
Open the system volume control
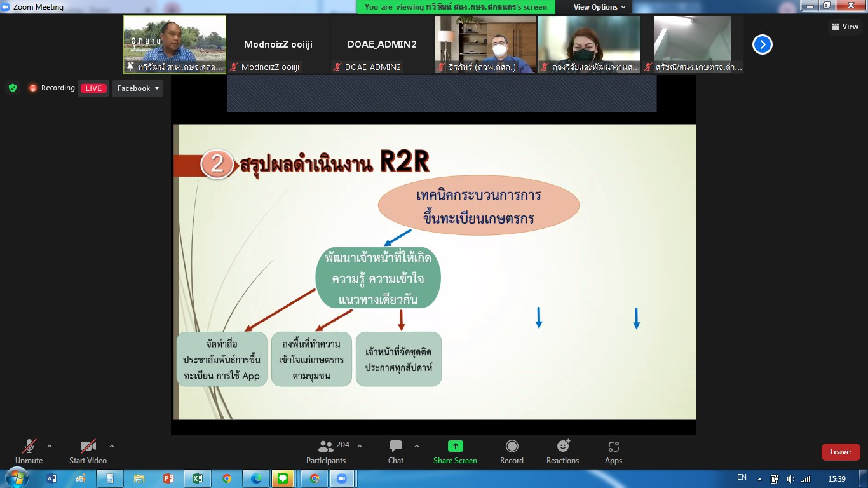[790, 479]
